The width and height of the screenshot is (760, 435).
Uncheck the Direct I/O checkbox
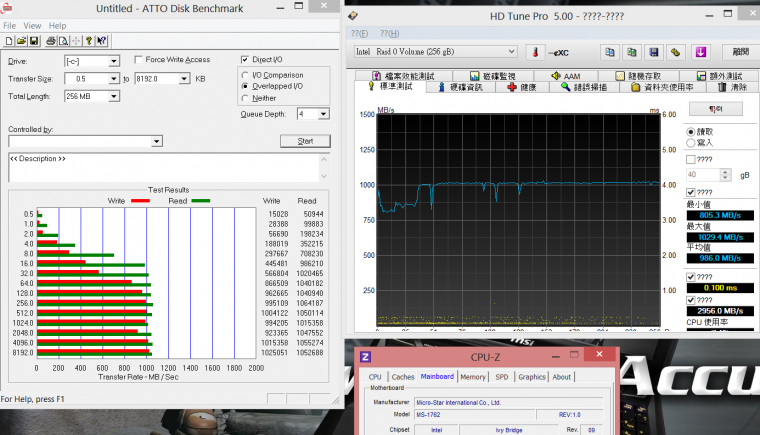246,60
